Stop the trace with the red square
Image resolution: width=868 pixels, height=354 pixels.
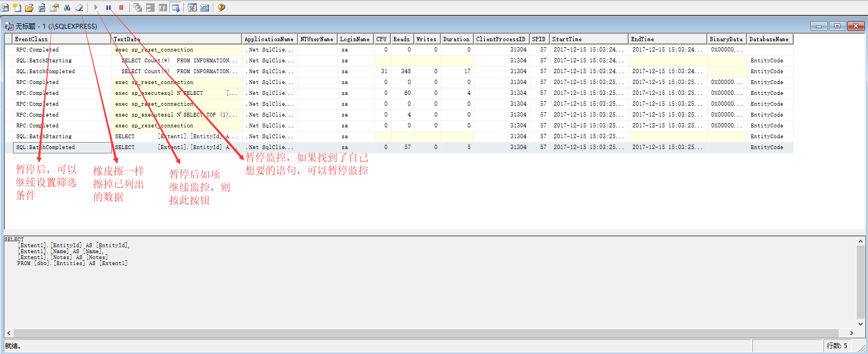(121, 8)
